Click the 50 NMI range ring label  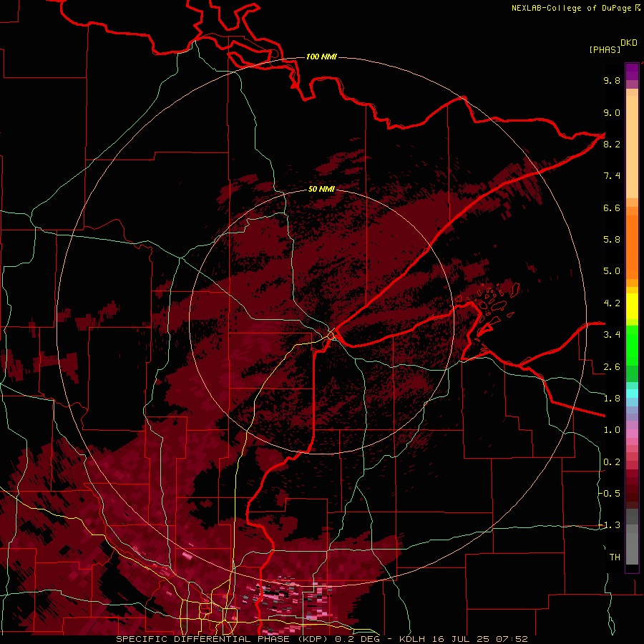321,189
